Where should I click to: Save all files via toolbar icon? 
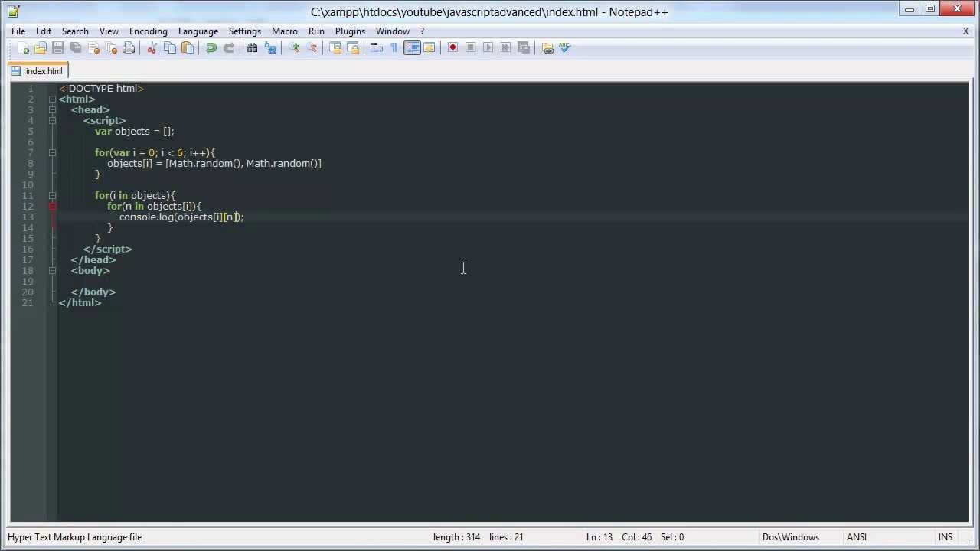click(x=76, y=48)
